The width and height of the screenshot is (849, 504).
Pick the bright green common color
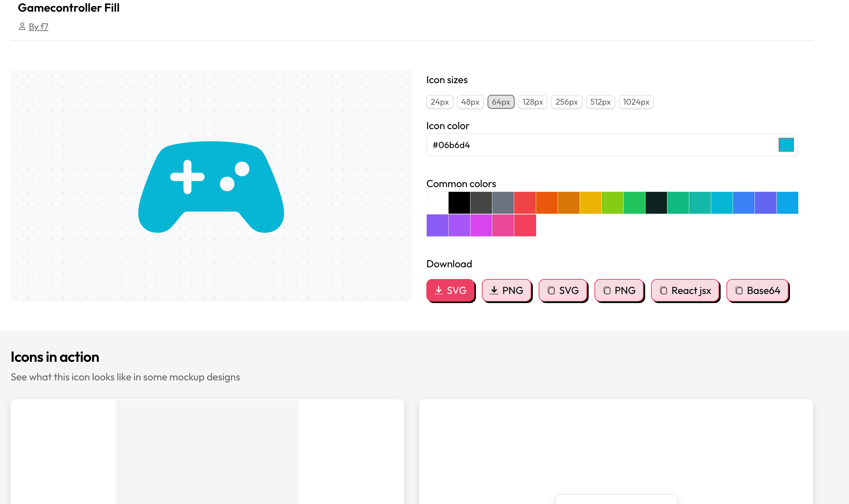click(x=635, y=203)
